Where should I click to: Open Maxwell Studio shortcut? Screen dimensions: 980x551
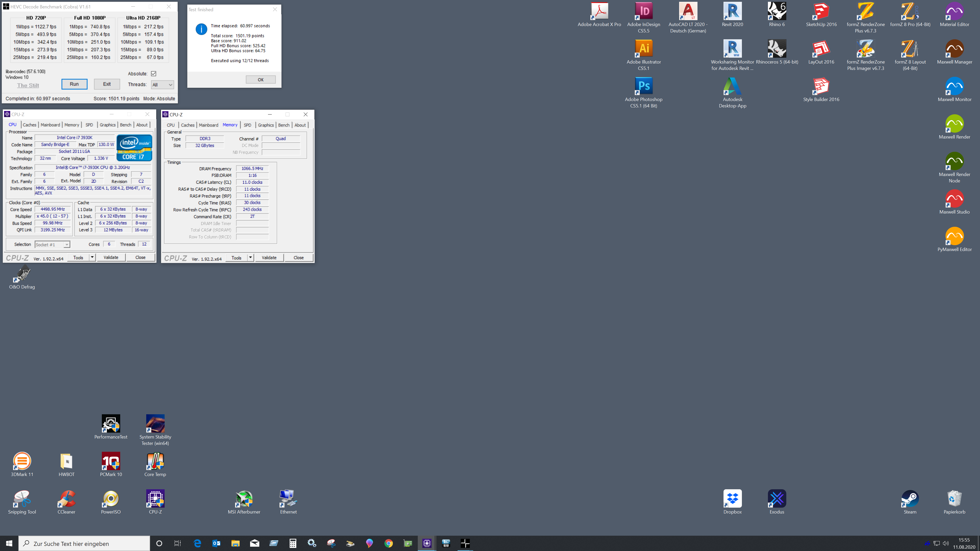(x=954, y=202)
